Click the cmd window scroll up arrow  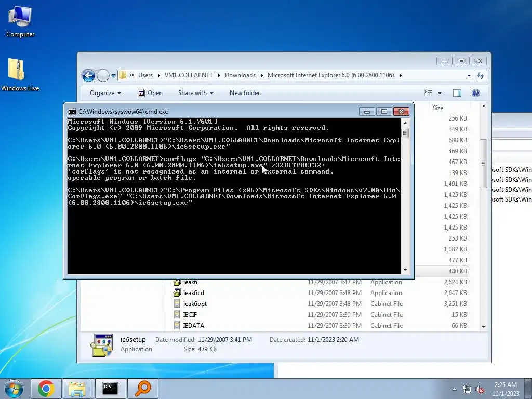pyautogui.click(x=405, y=123)
